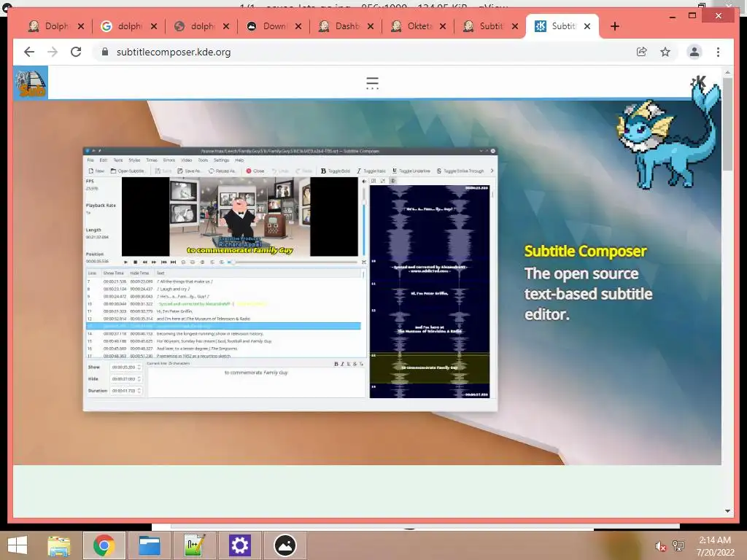Switch to the Okteta tab

point(411,26)
